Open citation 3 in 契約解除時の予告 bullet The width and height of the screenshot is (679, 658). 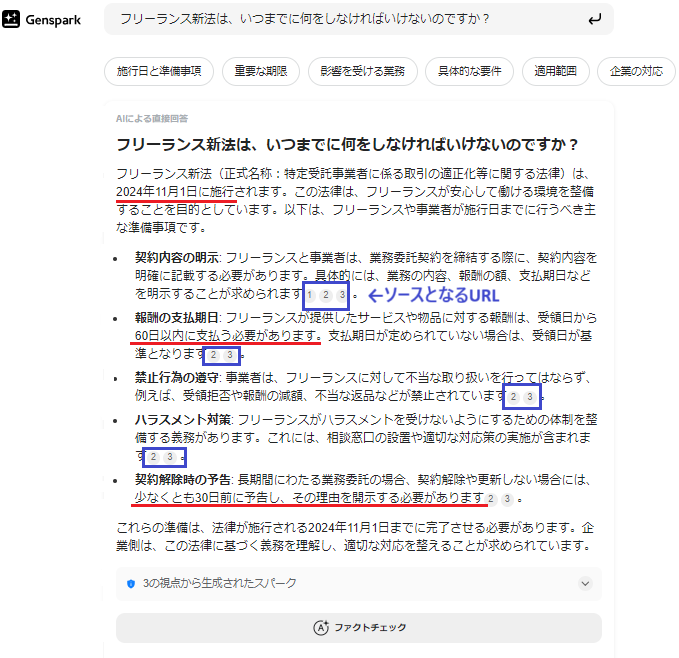click(x=507, y=497)
